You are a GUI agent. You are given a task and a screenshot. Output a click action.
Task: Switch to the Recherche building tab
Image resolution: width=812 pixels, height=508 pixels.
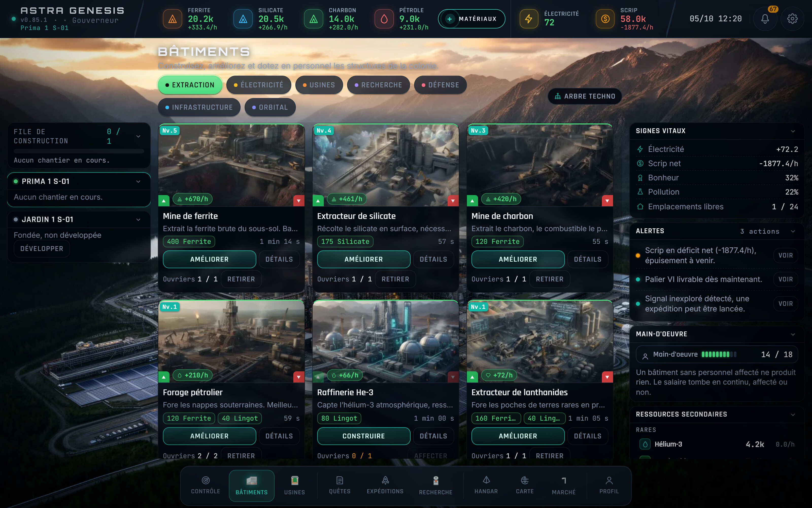point(379,85)
